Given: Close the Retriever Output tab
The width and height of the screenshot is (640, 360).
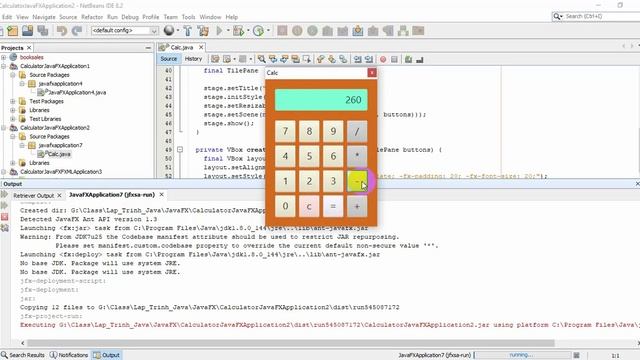Looking at the screenshot, I should pos(59,196).
